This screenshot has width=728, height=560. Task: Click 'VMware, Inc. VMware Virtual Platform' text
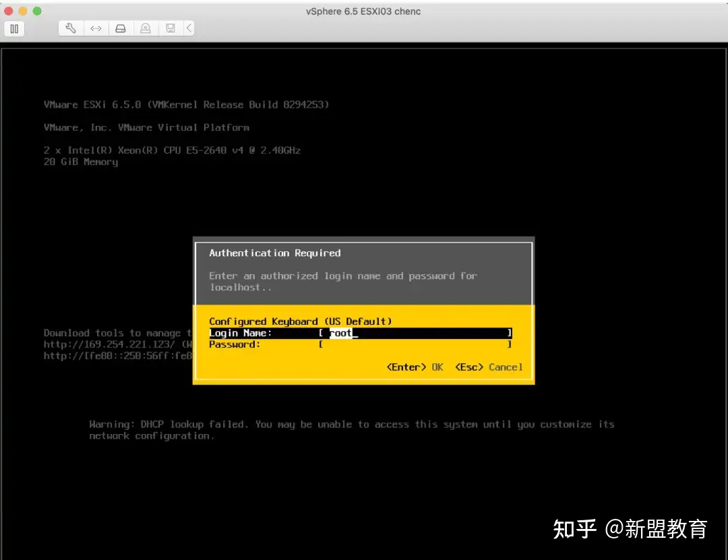click(147, 127)
